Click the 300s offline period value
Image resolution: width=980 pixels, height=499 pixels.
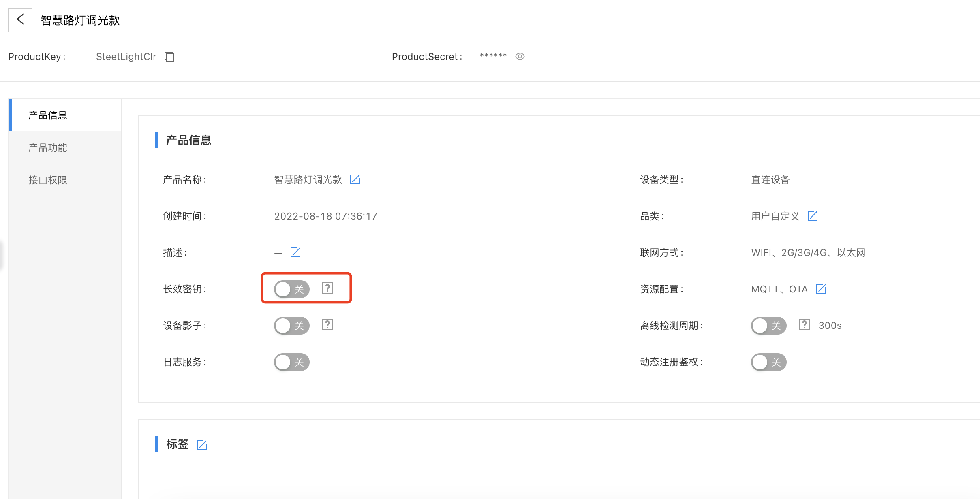pos(830,326)
